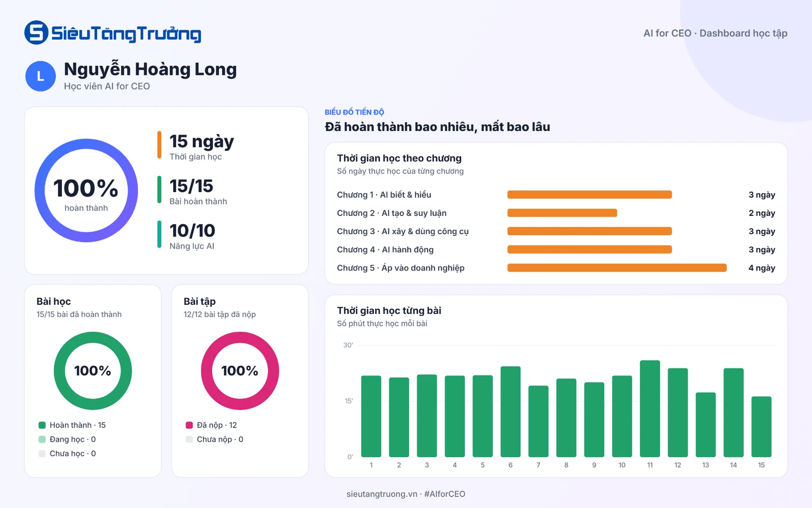Click the green bar for lesson 7
The width and height of the screenshot is (812, 508).
click(538, 422)
